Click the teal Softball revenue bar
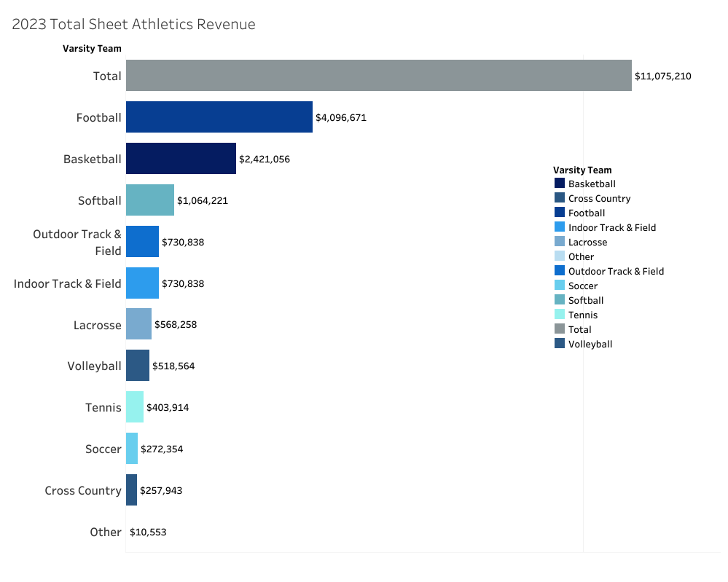The width and height of the screenshot is (728, 582). (150, 200)
